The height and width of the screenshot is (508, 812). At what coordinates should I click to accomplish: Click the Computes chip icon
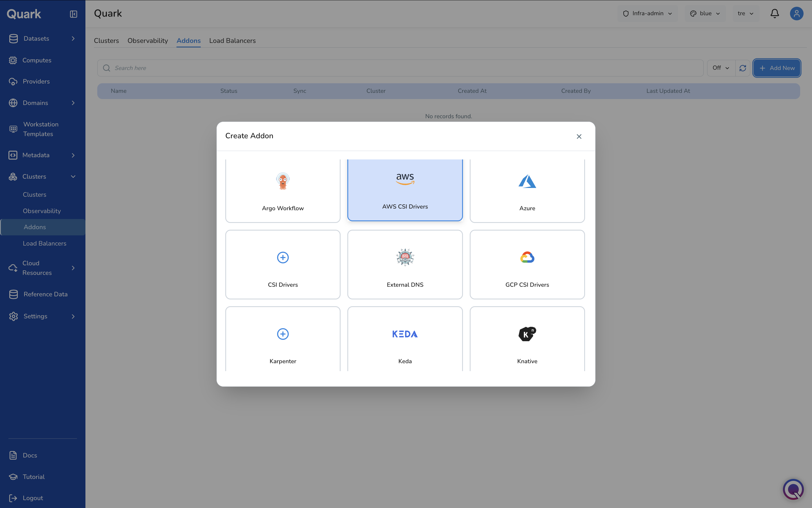pyautogui.click(x=13, y=60)
